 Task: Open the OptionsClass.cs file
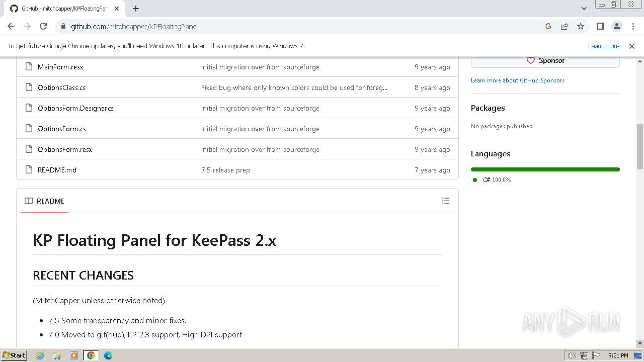point(61,87)
